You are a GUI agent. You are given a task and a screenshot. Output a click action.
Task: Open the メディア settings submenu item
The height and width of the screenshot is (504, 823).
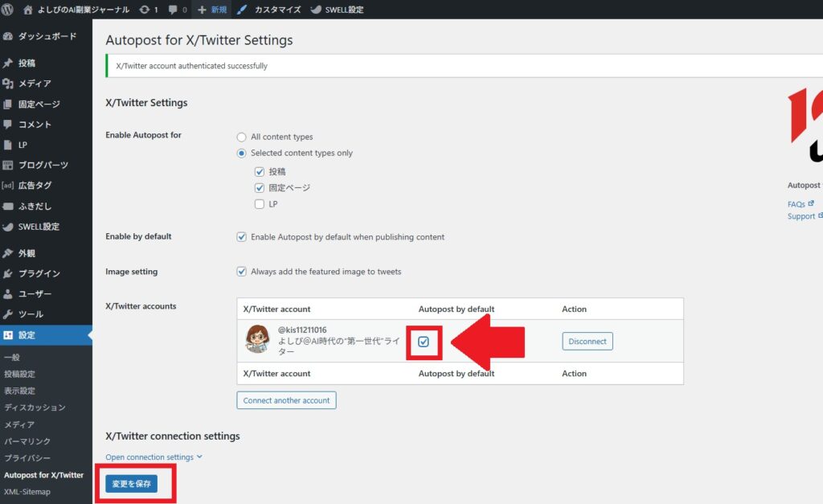tap(19, 424)
